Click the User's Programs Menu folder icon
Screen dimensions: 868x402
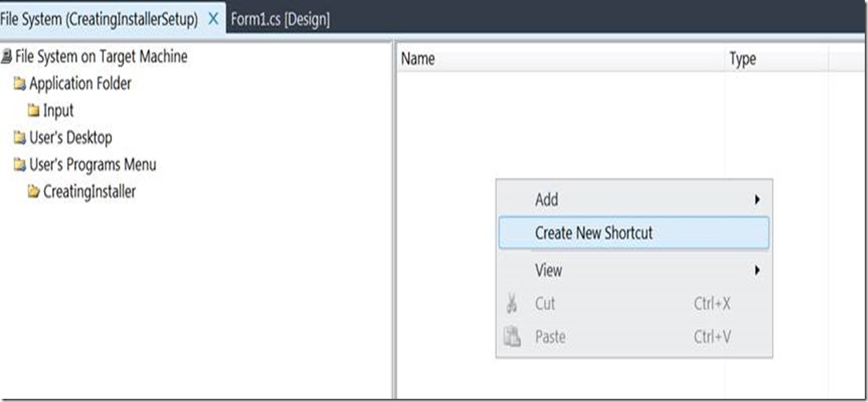[19, 165]
